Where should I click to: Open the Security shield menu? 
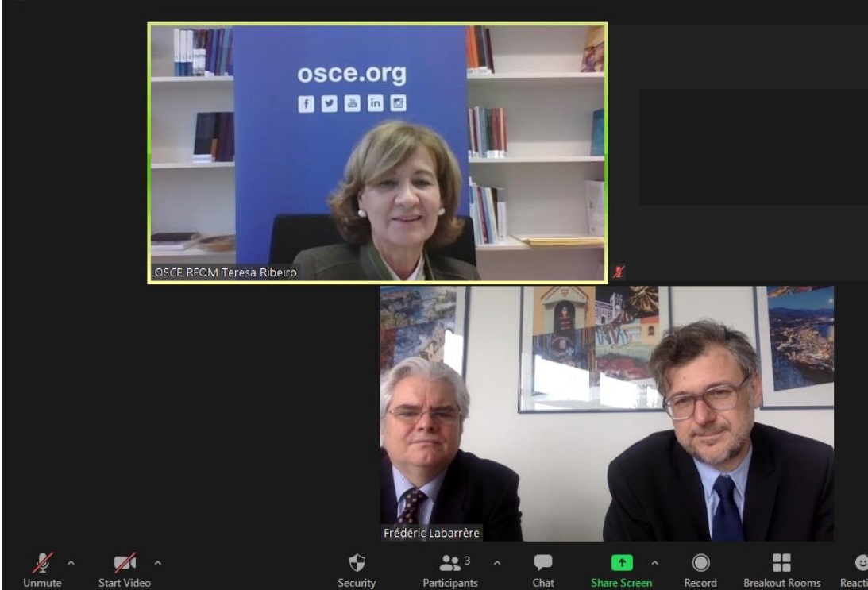pos(357,565)
